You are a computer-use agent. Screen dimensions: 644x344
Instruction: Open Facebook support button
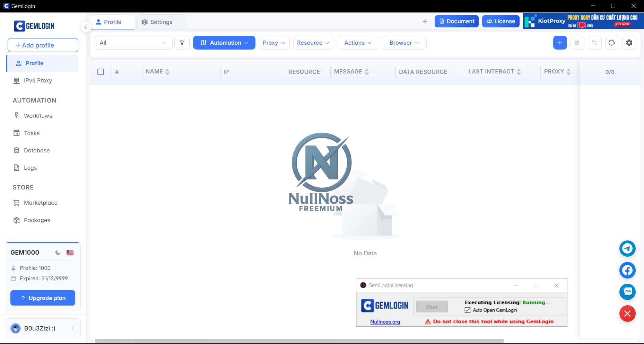point(627,270)
